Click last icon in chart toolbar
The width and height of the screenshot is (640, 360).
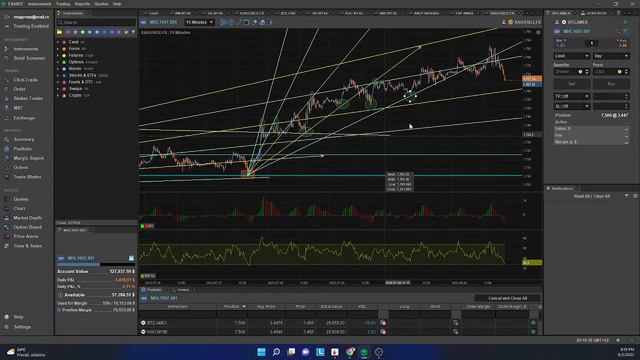(270, 22)
